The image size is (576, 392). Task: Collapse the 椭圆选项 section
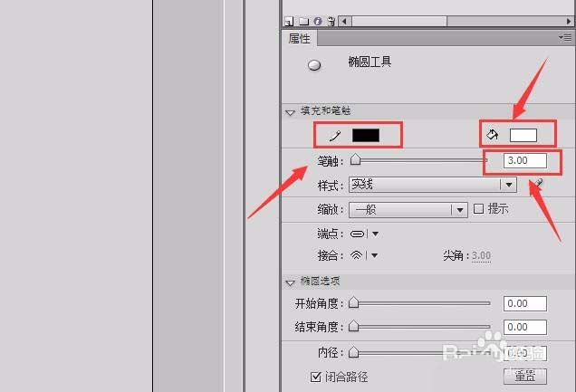pos(290,282)
